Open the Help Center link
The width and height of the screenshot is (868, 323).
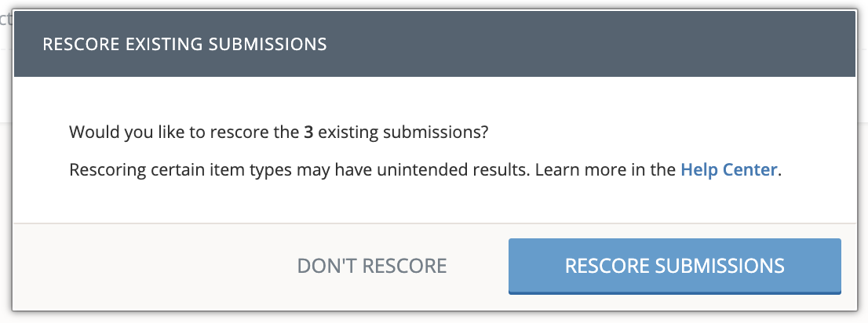point(729,169)
